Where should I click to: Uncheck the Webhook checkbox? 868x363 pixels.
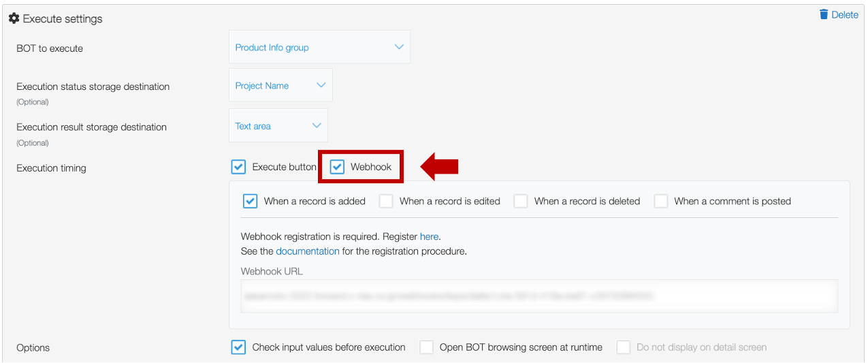point(337,167)
